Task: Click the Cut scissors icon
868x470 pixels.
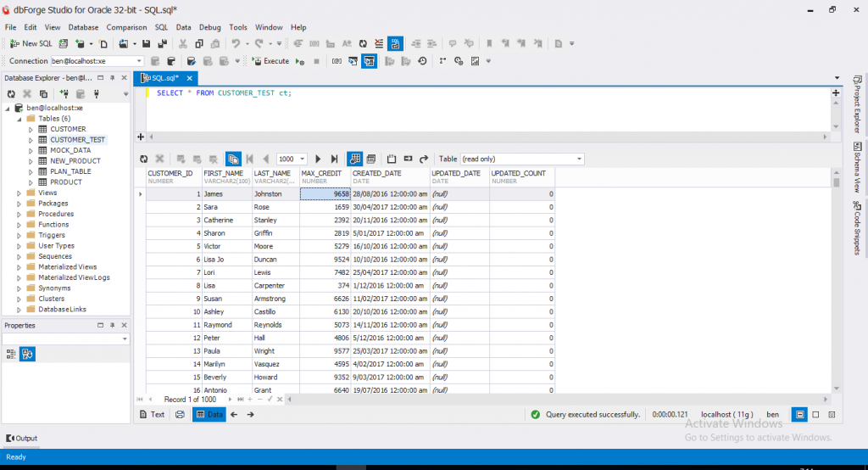Action: [x=183, y=43]
